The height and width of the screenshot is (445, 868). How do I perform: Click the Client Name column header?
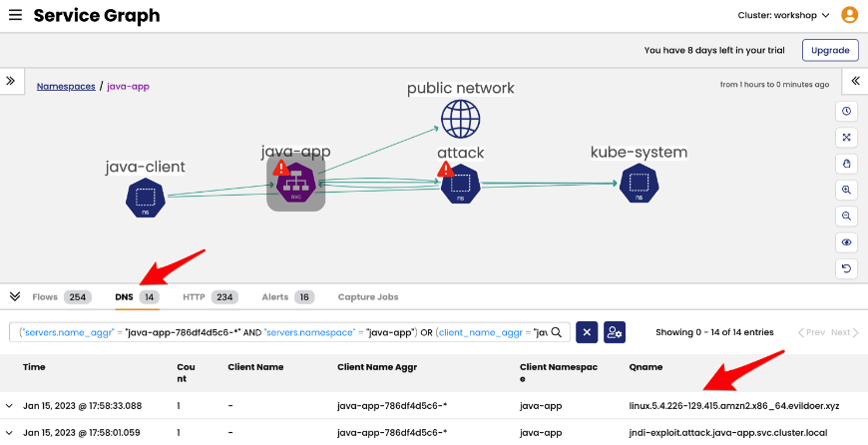pyautogui.click(x=255, y=367)
